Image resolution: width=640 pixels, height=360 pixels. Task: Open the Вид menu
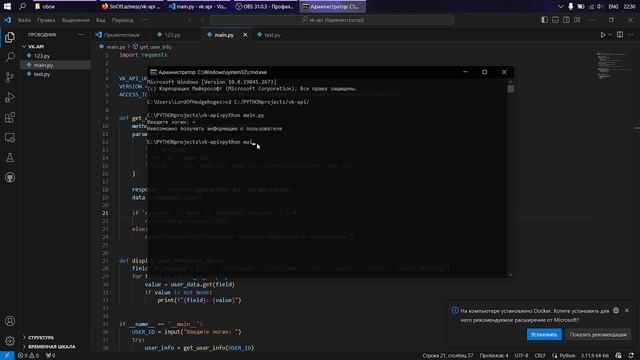click(x=100, y=20)
